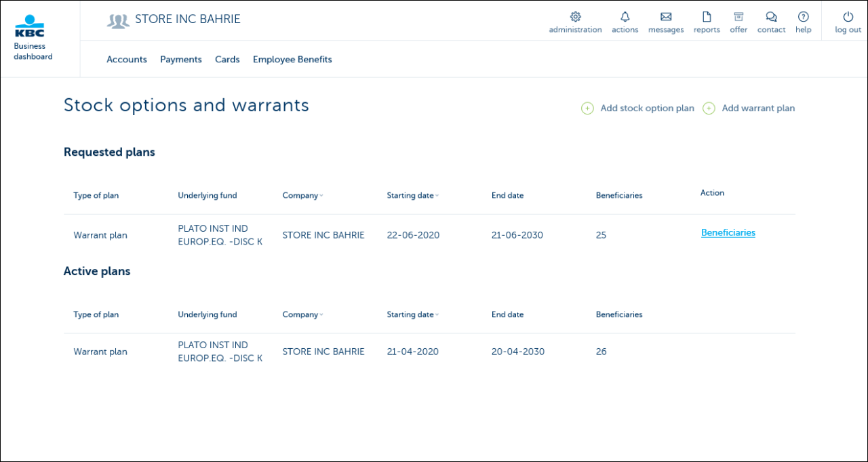Click Add stock option plan

click(647, 108)
